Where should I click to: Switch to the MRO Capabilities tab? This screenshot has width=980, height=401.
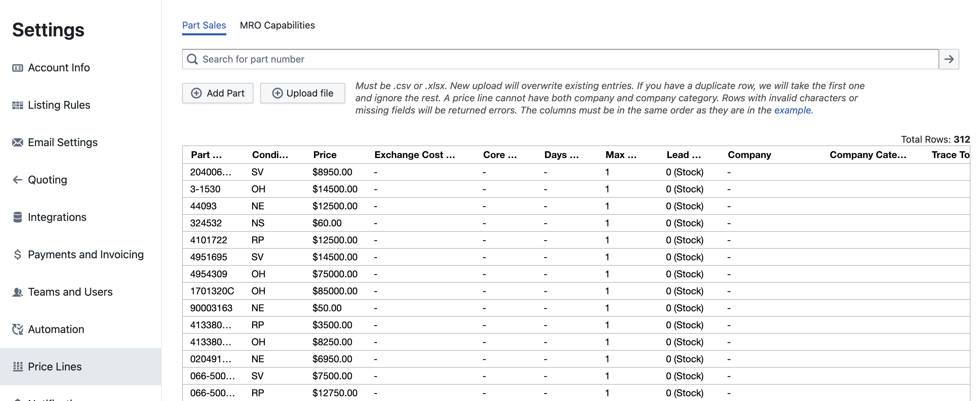(x=277, y=25)
